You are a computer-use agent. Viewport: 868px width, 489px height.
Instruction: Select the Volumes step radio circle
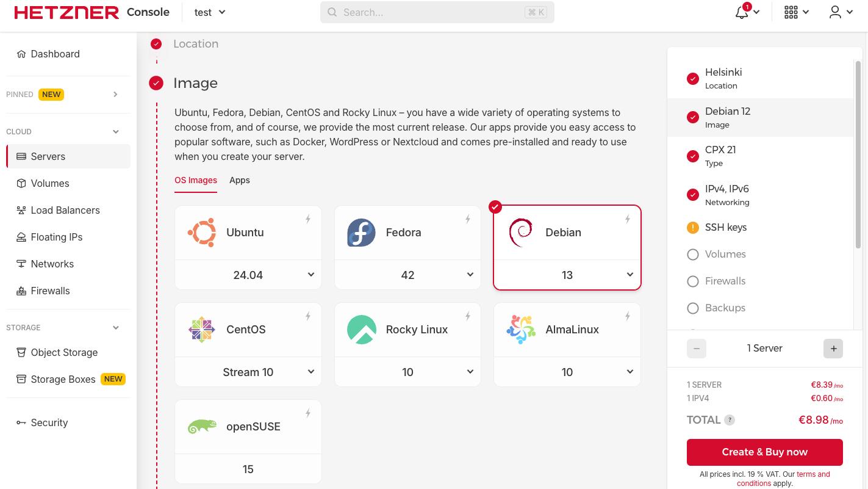(x=693, y=255)
